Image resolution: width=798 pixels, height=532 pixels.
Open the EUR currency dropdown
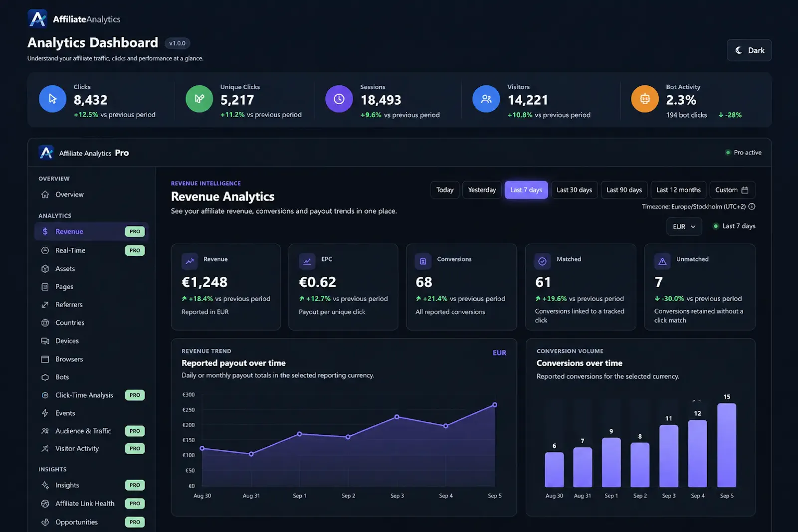coord(684,226)
